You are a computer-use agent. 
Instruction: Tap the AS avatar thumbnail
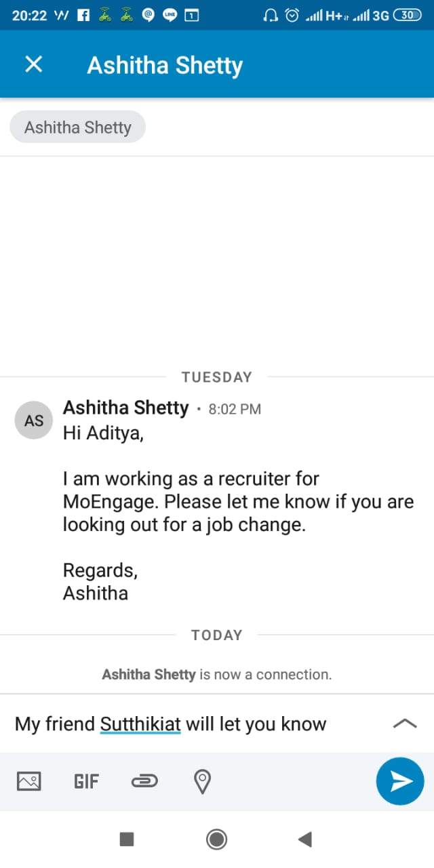[34, 420]
